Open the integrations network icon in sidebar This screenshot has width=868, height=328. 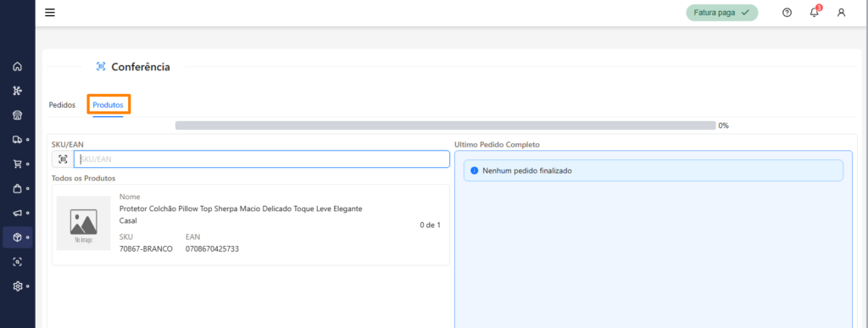coord(17,91)
